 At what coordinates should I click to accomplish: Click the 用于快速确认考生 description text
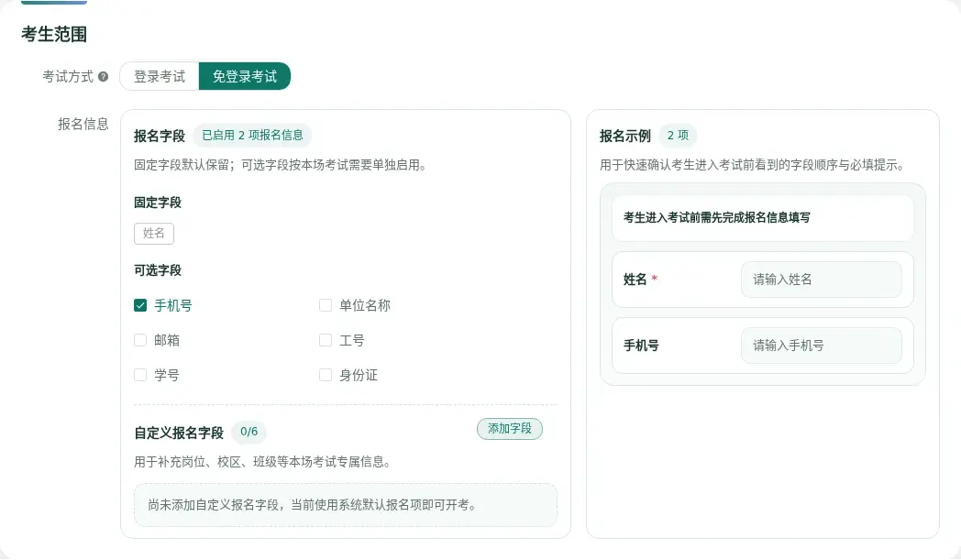(753, 165)
